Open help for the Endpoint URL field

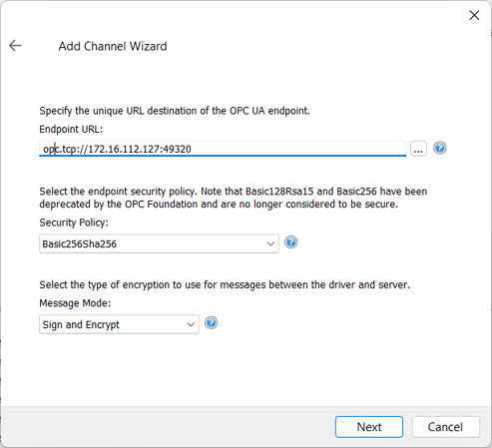pyautogui.click(x=440, y=148)
